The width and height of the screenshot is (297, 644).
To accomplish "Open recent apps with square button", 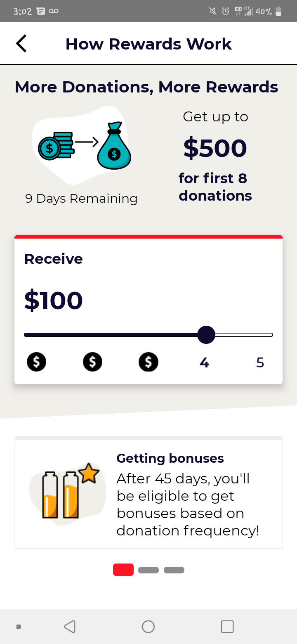I will point(227,627).
